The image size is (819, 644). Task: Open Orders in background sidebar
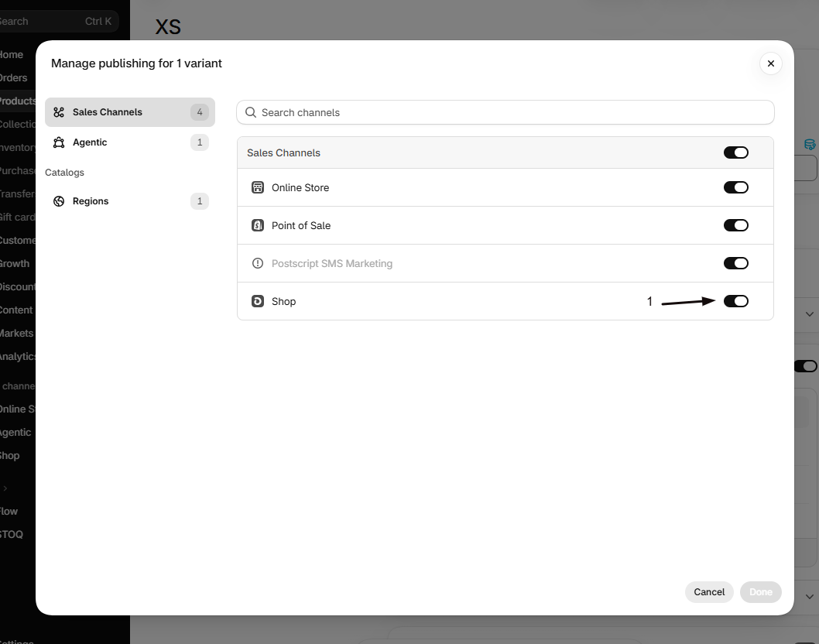(x=13, y=78)
